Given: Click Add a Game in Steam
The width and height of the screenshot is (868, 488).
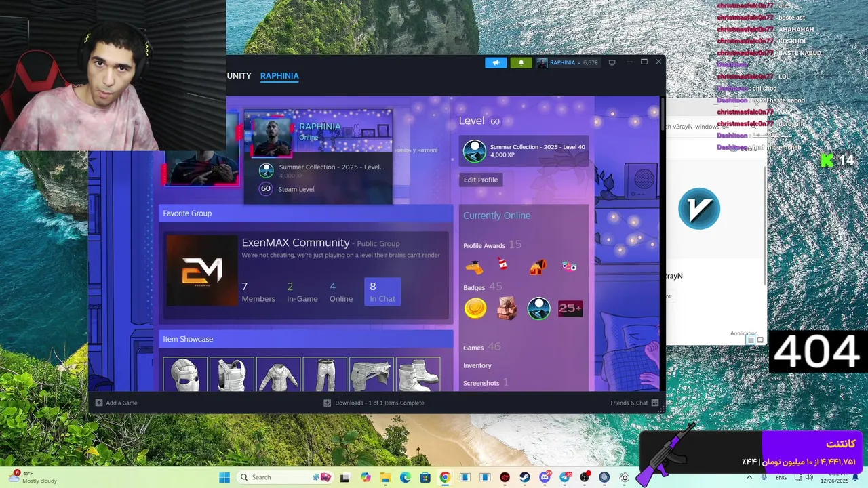Looking at the screenshot, I should 116,403.
